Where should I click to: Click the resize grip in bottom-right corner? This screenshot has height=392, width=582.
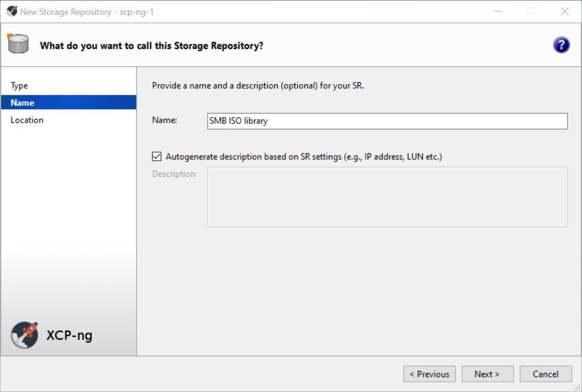point(577,387)
